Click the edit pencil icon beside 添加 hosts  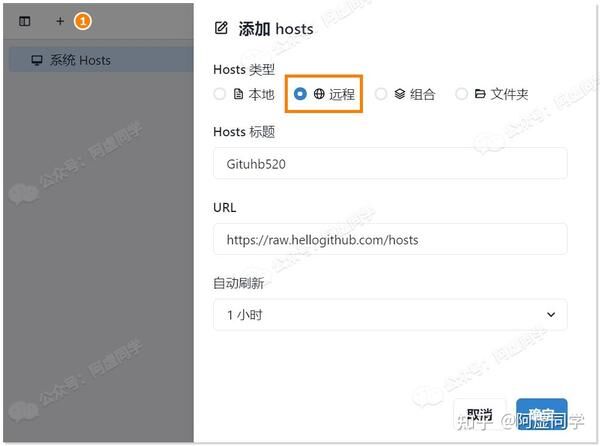tap(222, 28)
